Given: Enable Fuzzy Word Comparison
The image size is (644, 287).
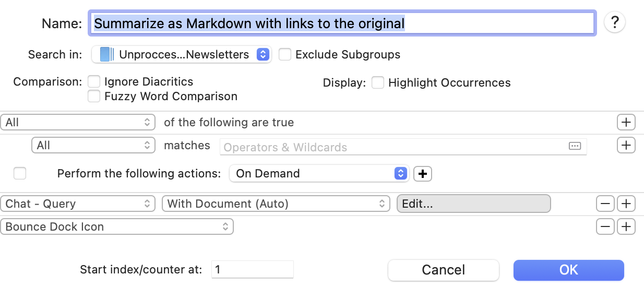Looking at the screenshot, I should coord(94,96).
